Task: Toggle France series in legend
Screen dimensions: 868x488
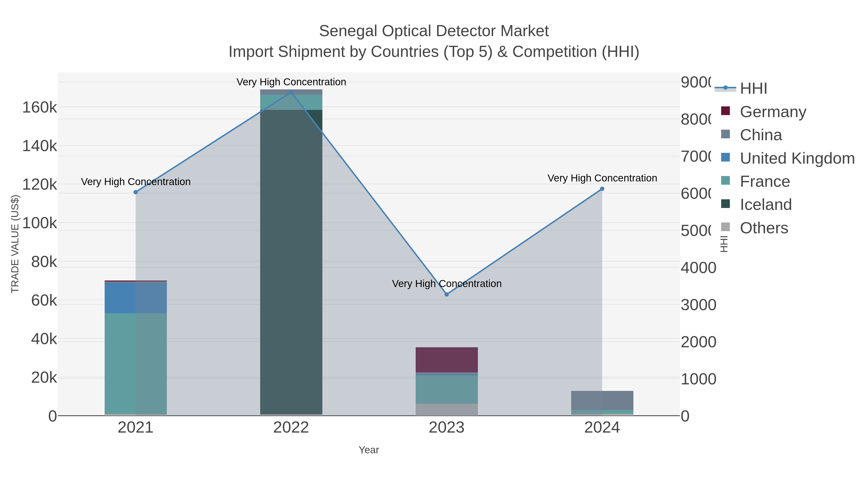Action: [755, 181]
